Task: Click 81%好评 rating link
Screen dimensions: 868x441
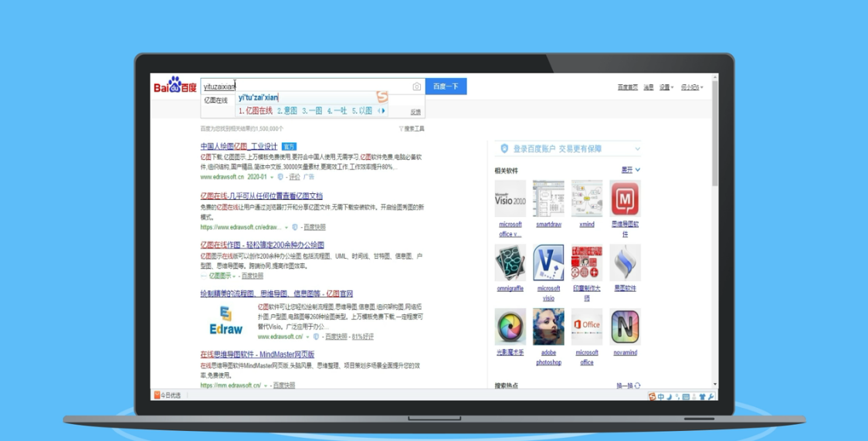Action: (363, 337)
